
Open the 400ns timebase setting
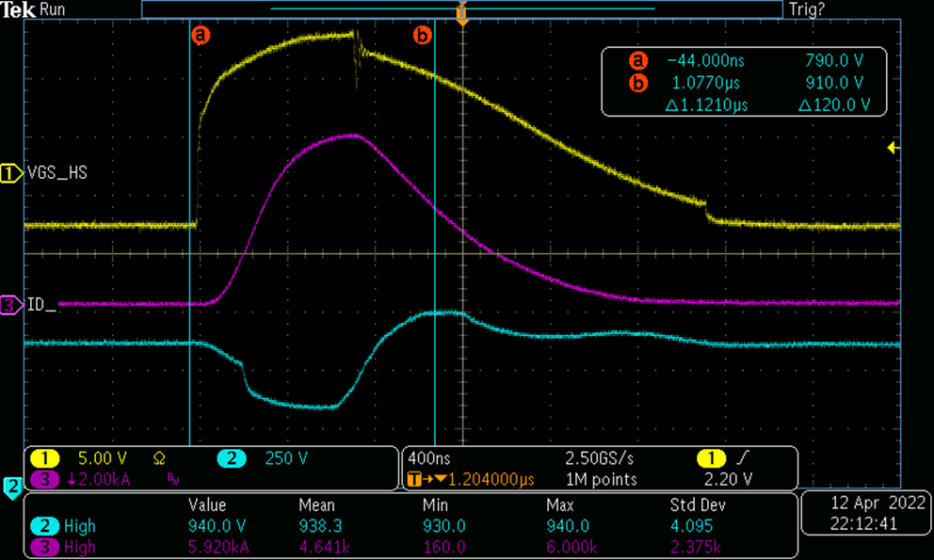[x=427, y=458]
